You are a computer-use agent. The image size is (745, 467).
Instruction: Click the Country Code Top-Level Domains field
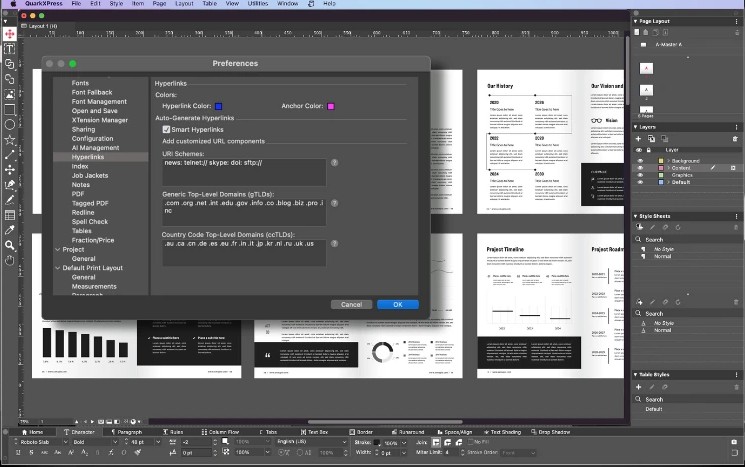pos(244,253)
